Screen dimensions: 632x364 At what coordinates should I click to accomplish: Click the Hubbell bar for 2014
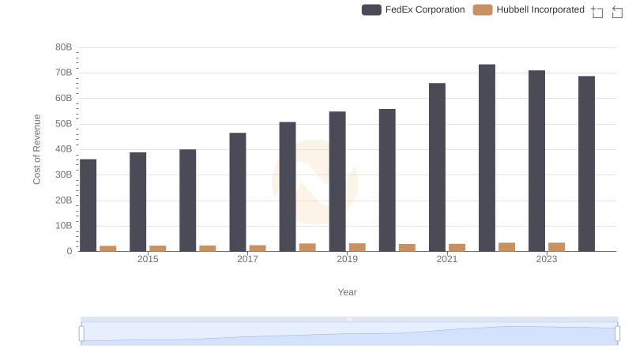pos(108,248)
